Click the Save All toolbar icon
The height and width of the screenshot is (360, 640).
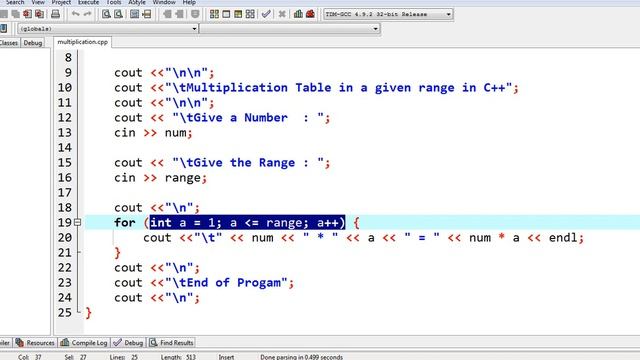[16, 14]
